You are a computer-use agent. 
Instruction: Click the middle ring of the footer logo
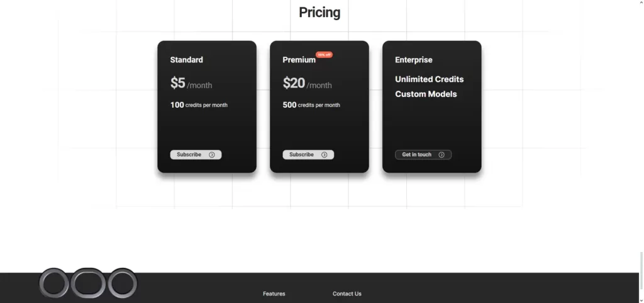tap(88, 283)
